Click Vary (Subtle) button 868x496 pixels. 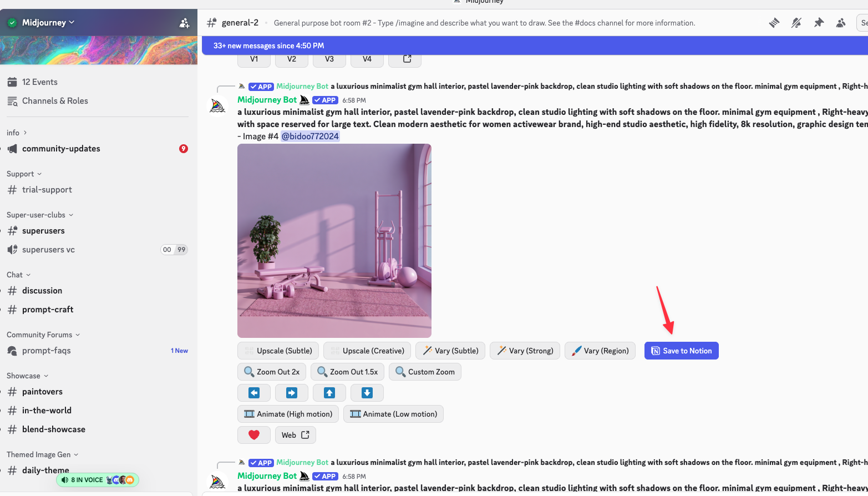coord(450,351)
